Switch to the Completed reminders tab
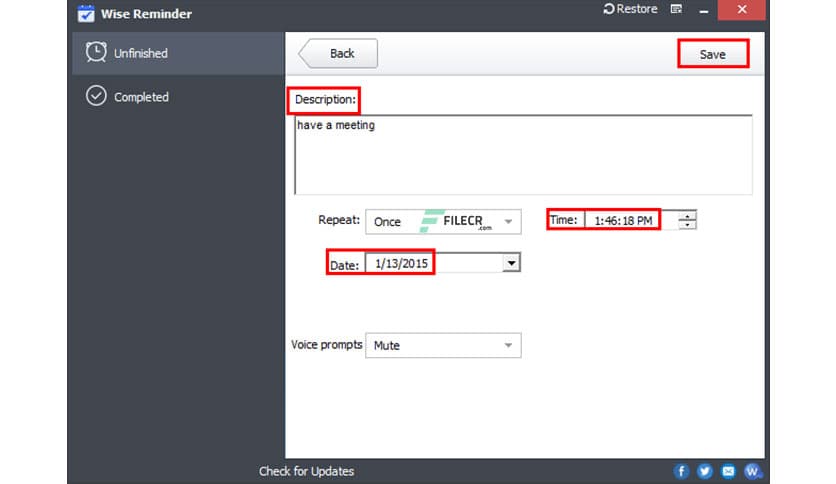Image resolution: width=836 pixels, height=484 pixels. coord(178,97)
